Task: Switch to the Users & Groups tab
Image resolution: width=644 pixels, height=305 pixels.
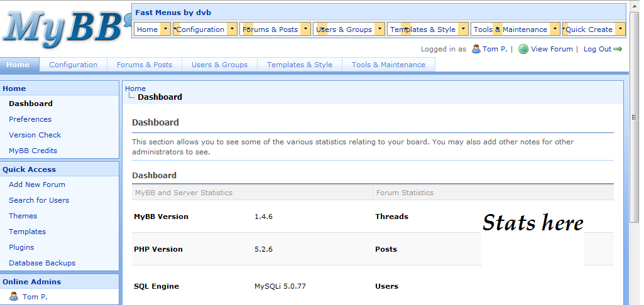Action: (219, 65)
